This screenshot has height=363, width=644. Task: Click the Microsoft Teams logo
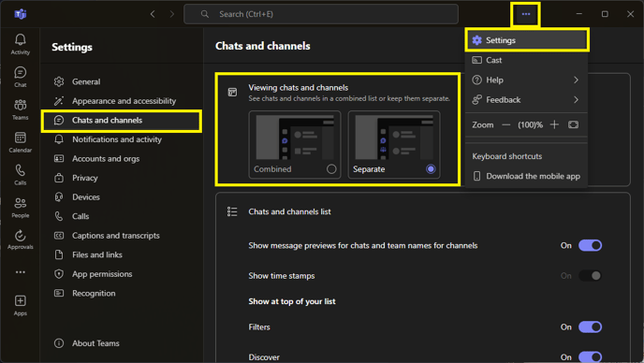coord(21,14)
